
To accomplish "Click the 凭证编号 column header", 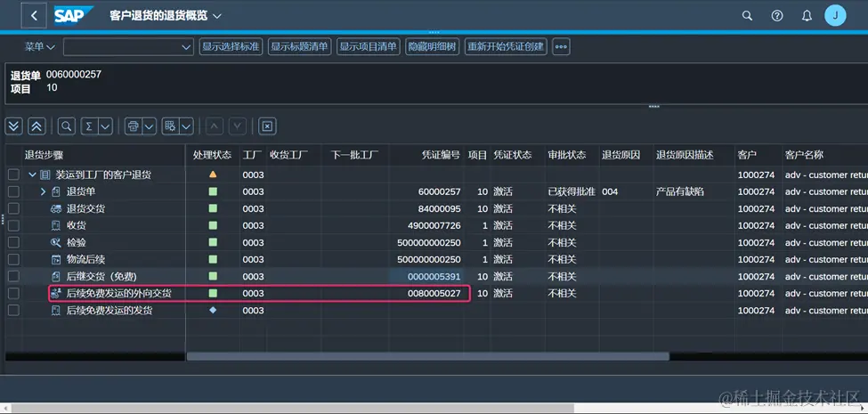I will [426, 155].
